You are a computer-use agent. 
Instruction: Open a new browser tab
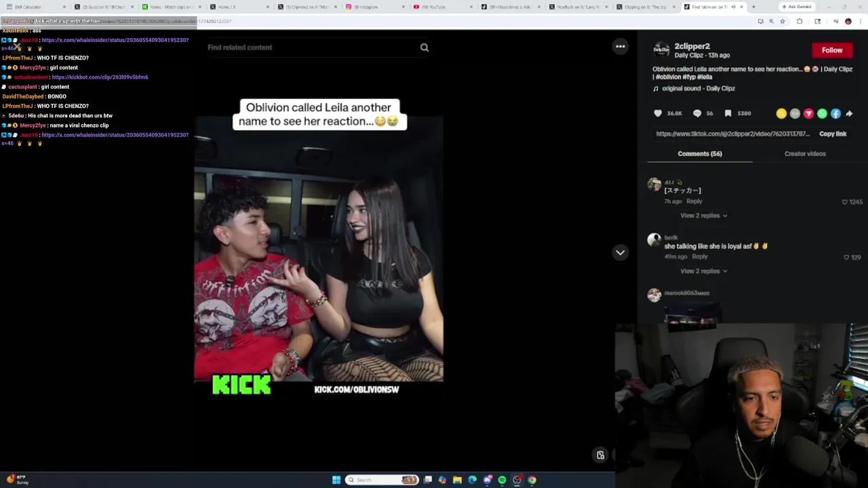click(753, 7)
